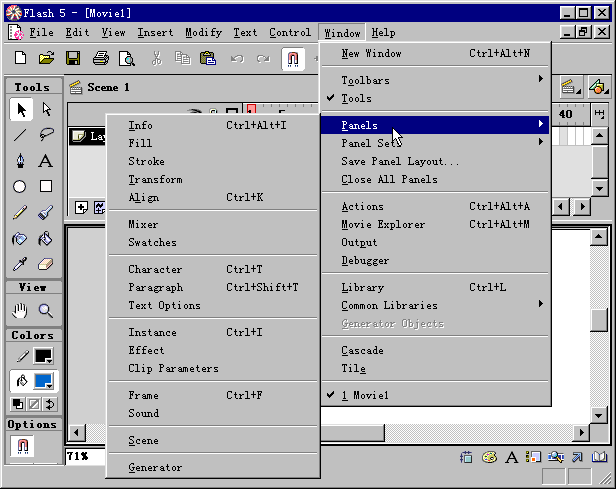
Task: Click the Insert Layer plus icon
Action: click(81, 207)
